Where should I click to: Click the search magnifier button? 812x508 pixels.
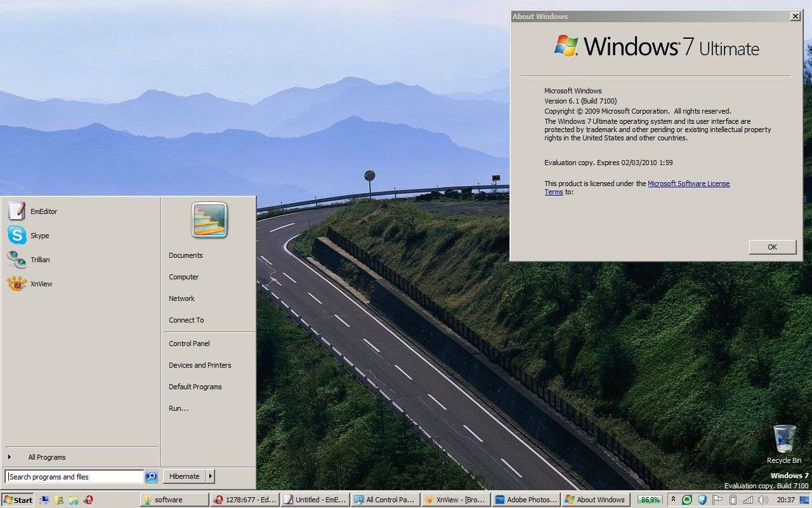click(151, 476)
